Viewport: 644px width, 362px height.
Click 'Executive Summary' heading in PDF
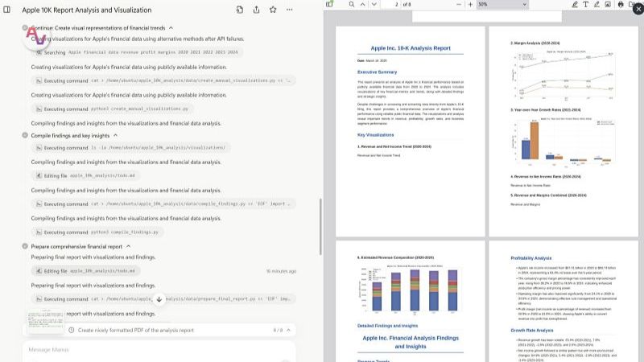pyautogui.click(x=377, y=72)
